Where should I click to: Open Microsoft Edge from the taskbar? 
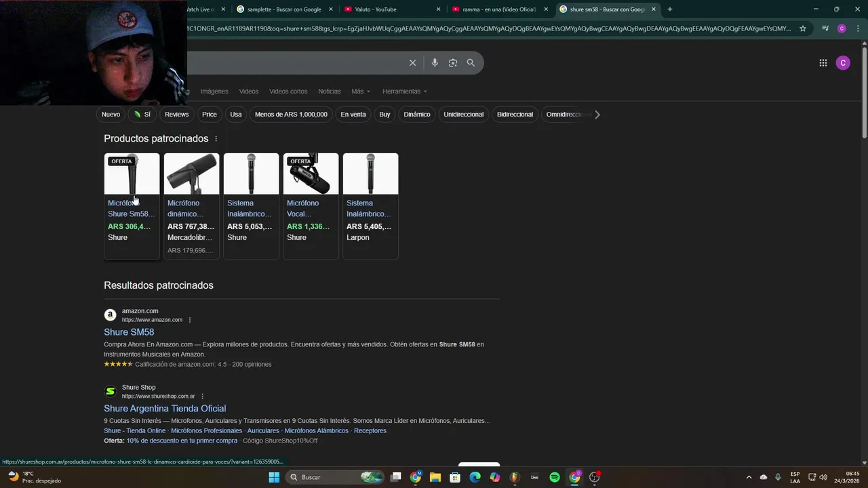click(x=475, y=477)
